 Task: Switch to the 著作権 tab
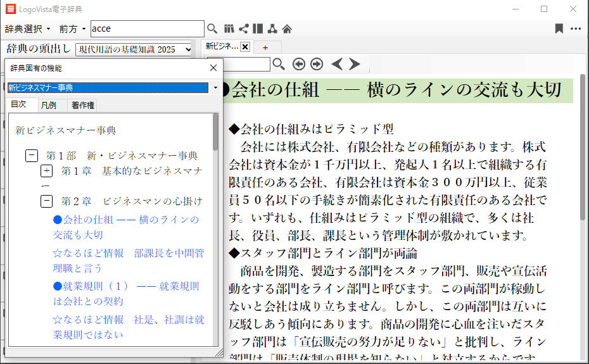[x=82, y=105]
